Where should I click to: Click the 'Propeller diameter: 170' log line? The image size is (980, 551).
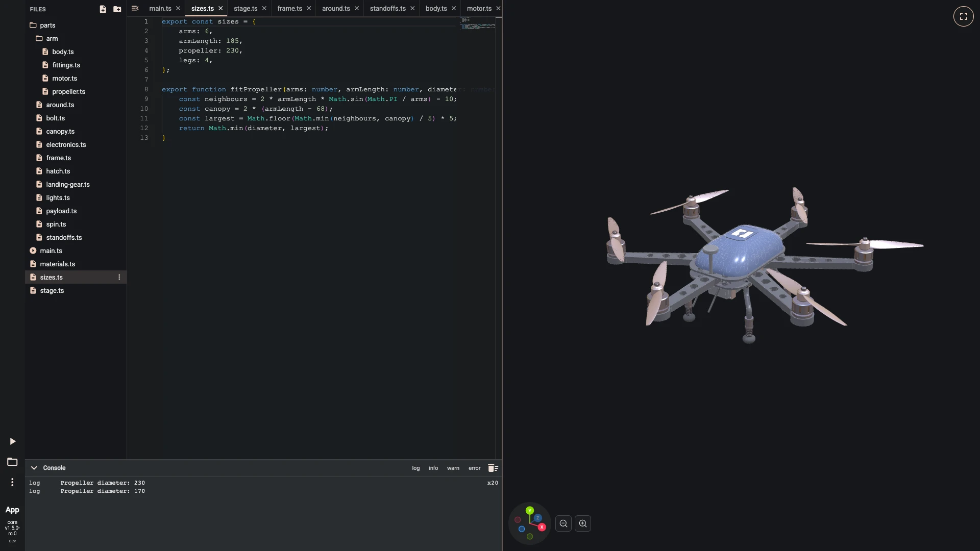(x=103, y=491)
